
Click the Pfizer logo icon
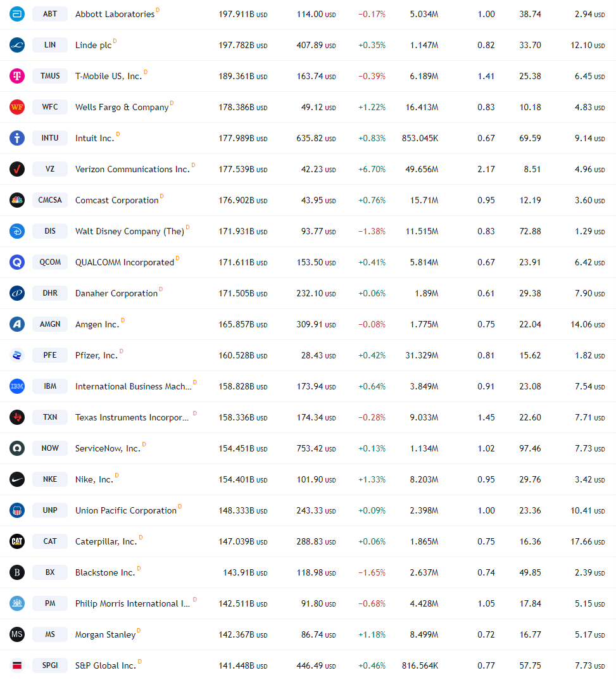tap(17, 355)
